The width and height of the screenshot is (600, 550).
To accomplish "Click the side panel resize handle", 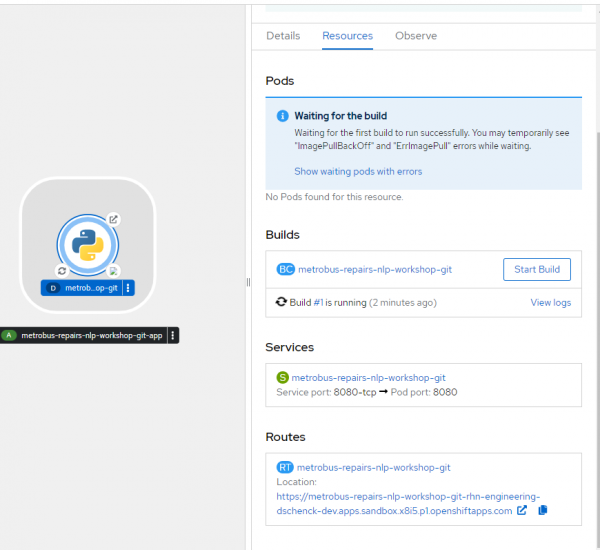I will pos(248,283).
